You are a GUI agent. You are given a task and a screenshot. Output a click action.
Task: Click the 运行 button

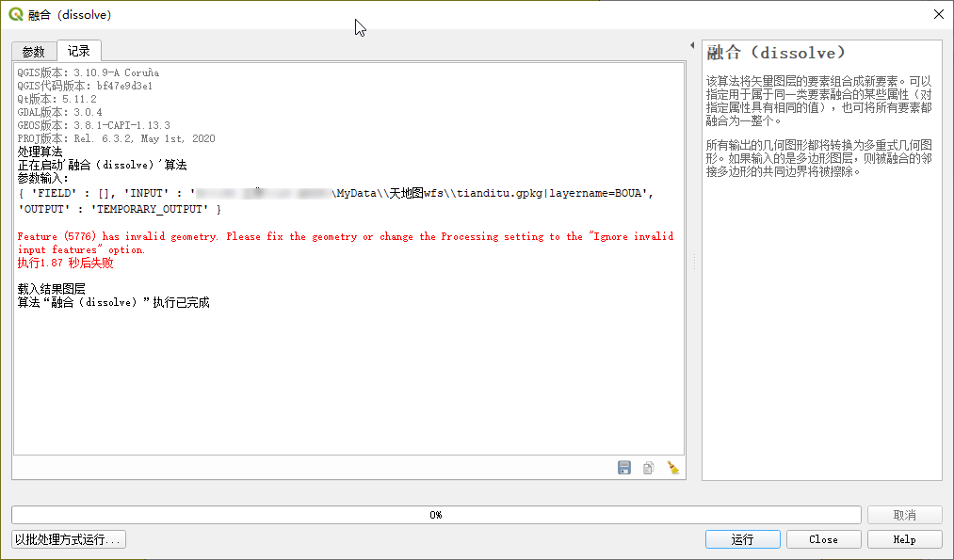(x=742, y=539)
